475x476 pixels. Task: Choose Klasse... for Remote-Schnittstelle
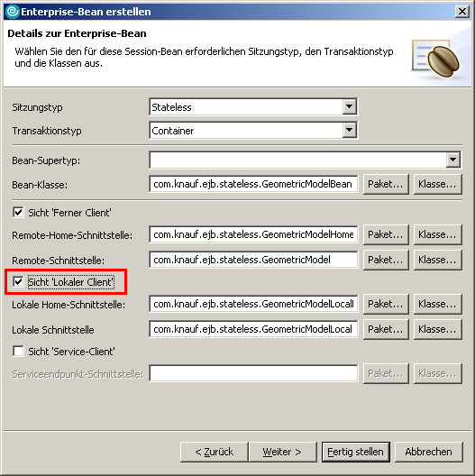(438, 260)
